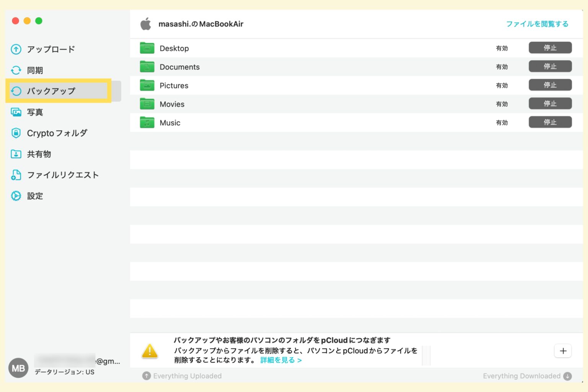588x392 pixels.
Task: Click the 共有物 shared folder icon
Action: tap(16, 154)
